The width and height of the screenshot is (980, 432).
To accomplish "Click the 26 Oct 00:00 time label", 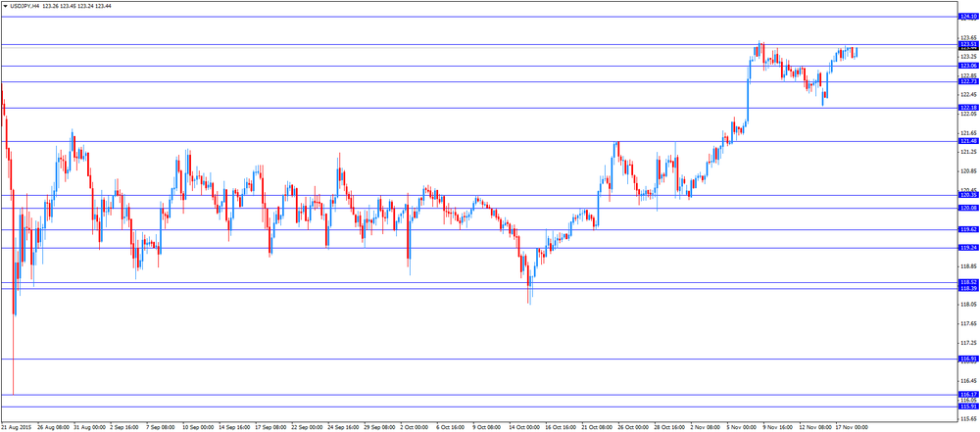I will pyautogui.click(x=633, y=428).
